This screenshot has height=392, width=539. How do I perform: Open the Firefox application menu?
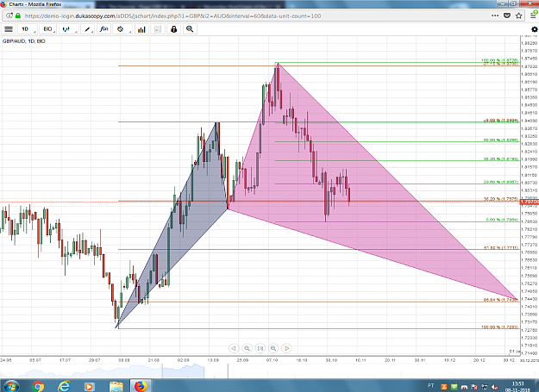[534, 16]
